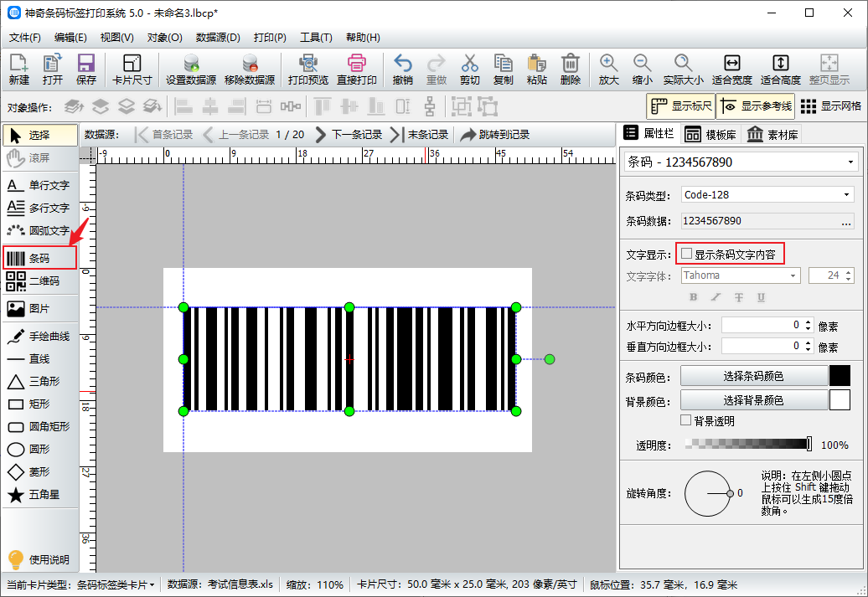Open the 打印(P) menu

pyautogui.click(x=270, y=38)
